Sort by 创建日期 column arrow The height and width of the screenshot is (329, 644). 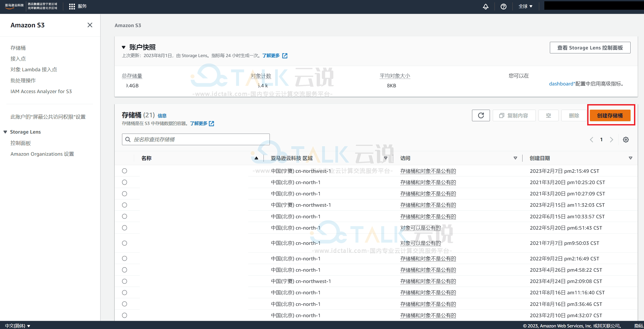coord(630,158)
